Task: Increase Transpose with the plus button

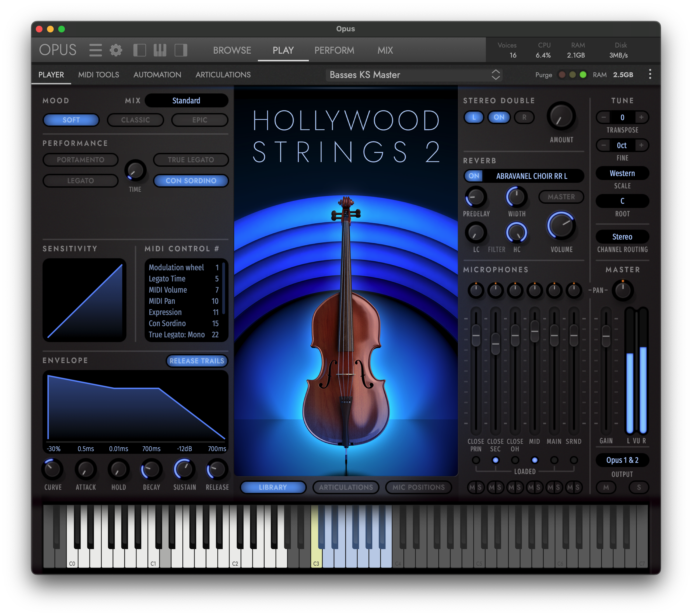Action: 641,117
